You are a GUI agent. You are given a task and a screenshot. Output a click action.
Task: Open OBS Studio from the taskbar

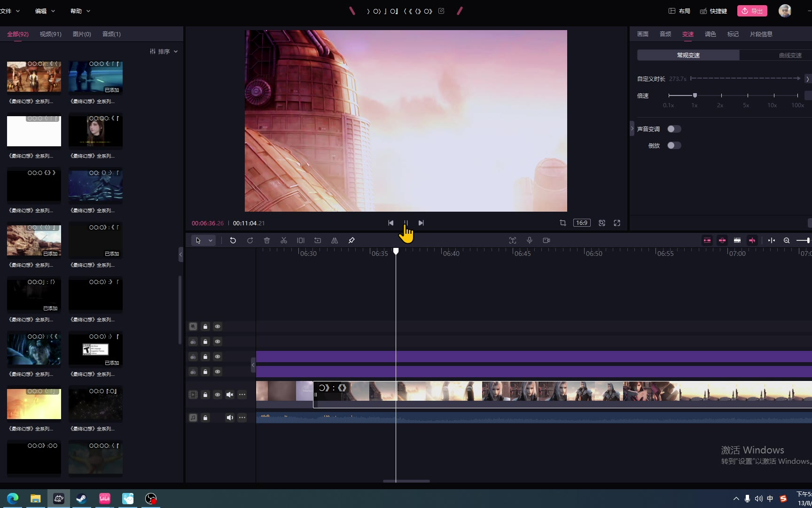point(150,499)
